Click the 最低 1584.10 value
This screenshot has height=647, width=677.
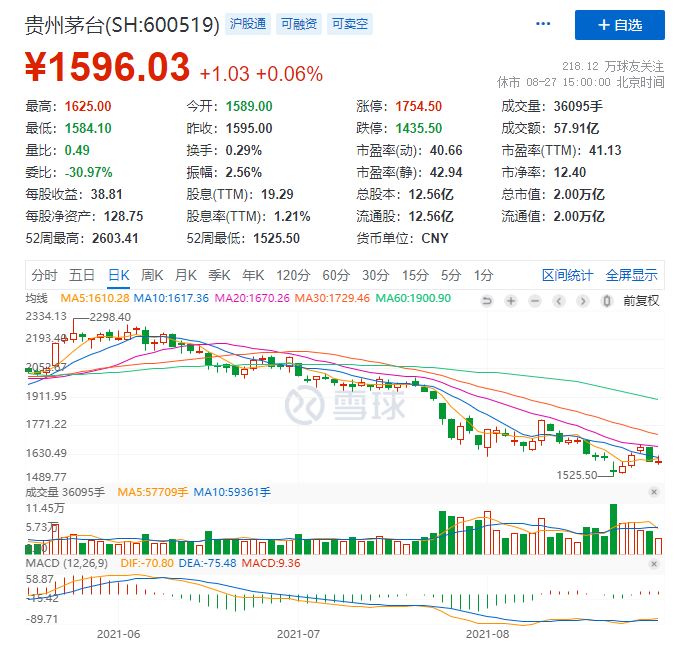point(88,128)
